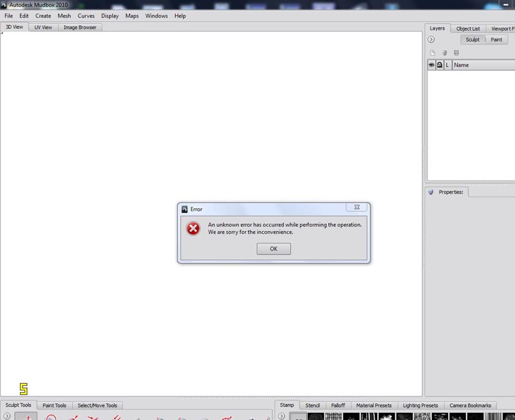Open the Sculpt Tools tab

(18, 405)
